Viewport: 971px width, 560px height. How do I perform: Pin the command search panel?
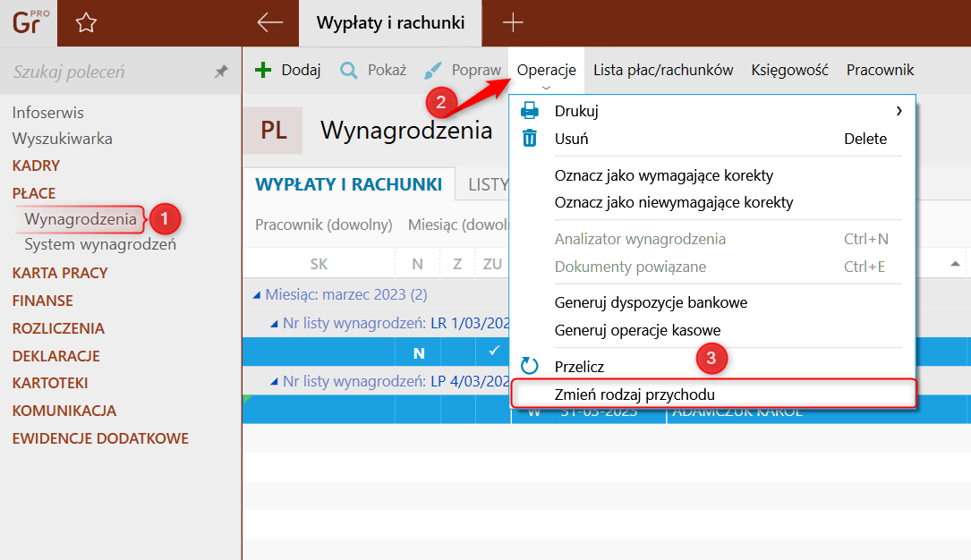coord(221,72)
